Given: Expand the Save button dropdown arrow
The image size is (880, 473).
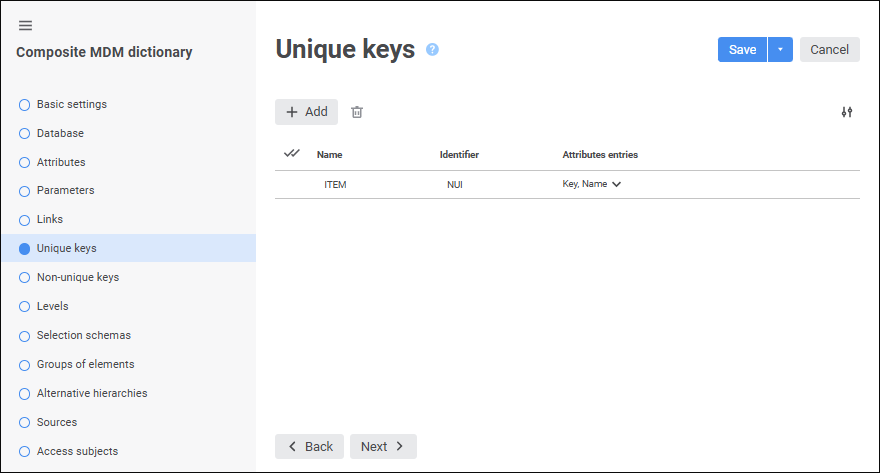Looking at the screenshot, I should [780, 50].
